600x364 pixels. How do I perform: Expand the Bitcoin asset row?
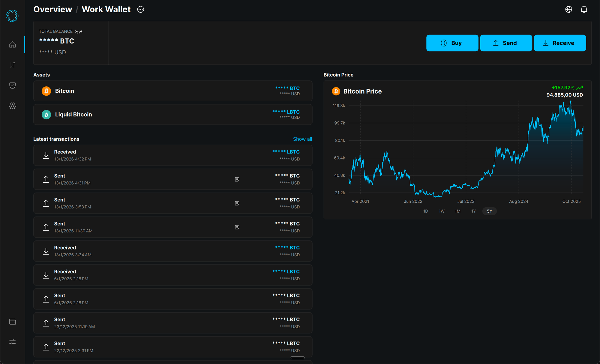(x=172, y=91)
